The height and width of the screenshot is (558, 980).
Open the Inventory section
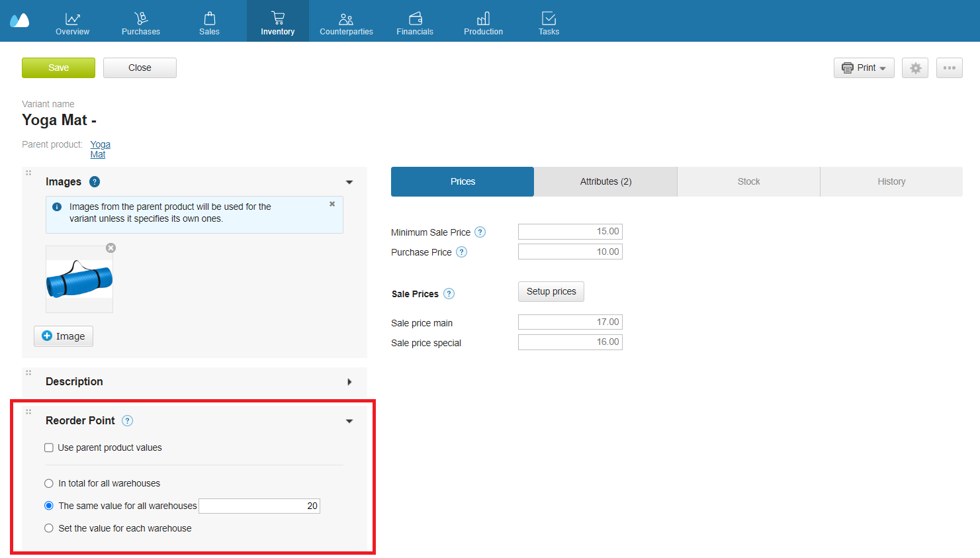pos(278,21)
